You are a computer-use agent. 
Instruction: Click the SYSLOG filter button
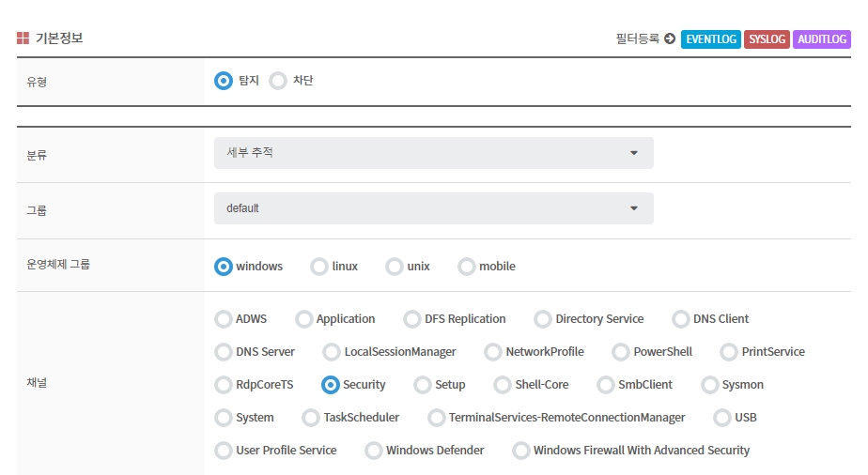pos(767,39)
